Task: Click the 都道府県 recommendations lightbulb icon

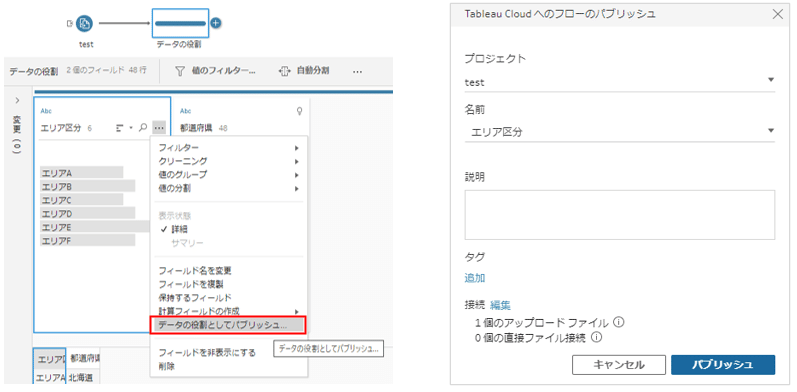Action: click(x=299, y=111)
